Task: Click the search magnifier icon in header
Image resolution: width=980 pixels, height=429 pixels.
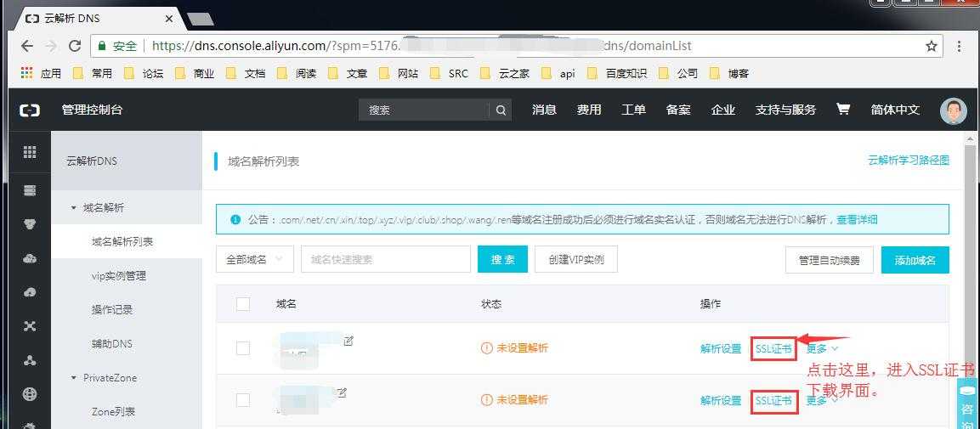Action: (x=501, y=110)
